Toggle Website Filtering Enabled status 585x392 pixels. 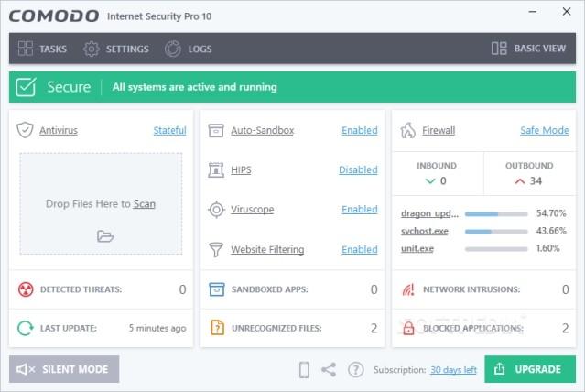pyautogui.click(x=360, y=249)
